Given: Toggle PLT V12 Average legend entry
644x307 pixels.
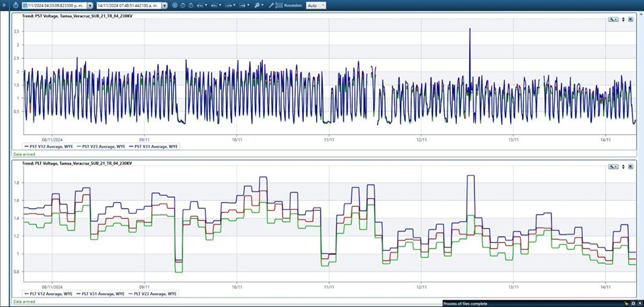Looking at the screenshot, I should (x=50, y=294).
